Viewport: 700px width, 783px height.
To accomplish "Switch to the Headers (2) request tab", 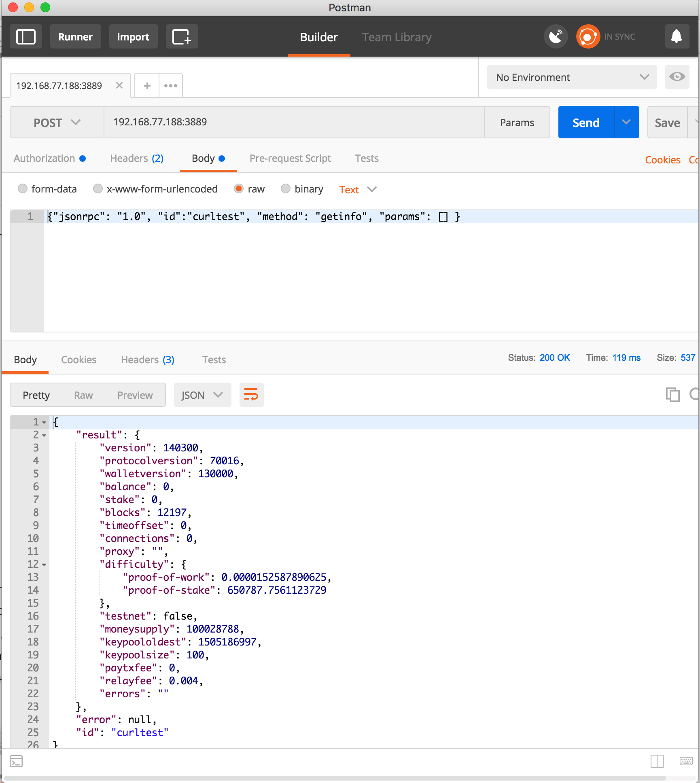I will pyautogui.click(x=137, y=159).
